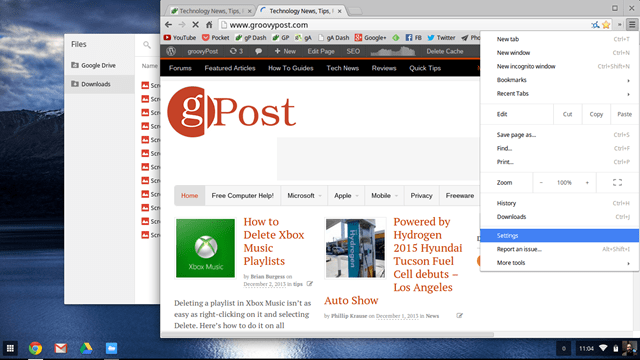Screen dimensions: 640x360
Task: Click the Hydrogen pump thumbnail
Action: tap(355, 248)
